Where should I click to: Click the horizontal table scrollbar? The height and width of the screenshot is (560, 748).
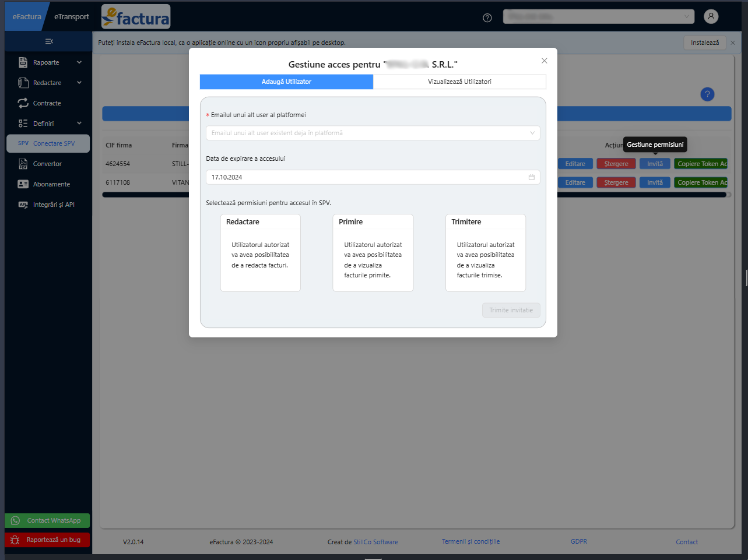point(641,195)
